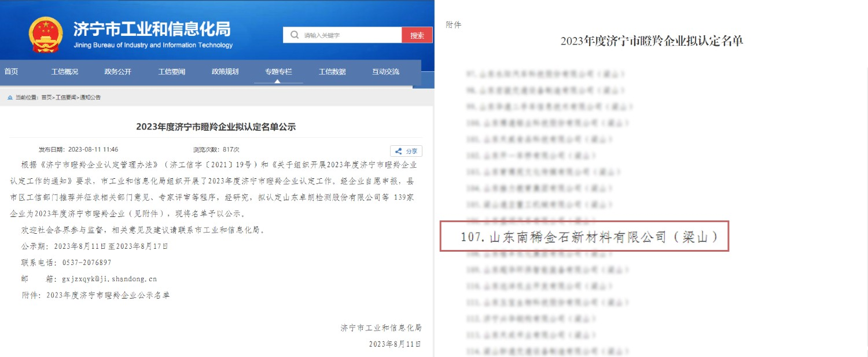Click the triangle indicator under 专题专栏
868x357 pixels.
278,81
